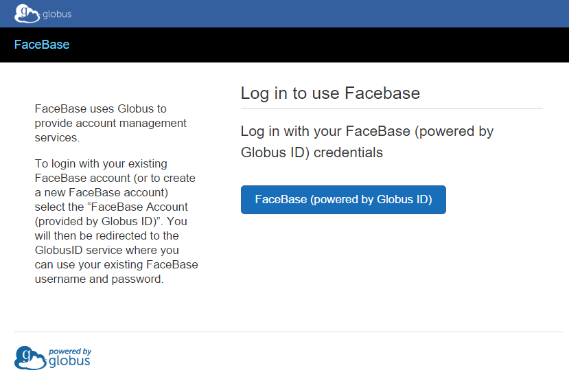Click the FaceBase (powered by Globus ID) button
This screenshot has width=569, height=392.
point(343,200)
